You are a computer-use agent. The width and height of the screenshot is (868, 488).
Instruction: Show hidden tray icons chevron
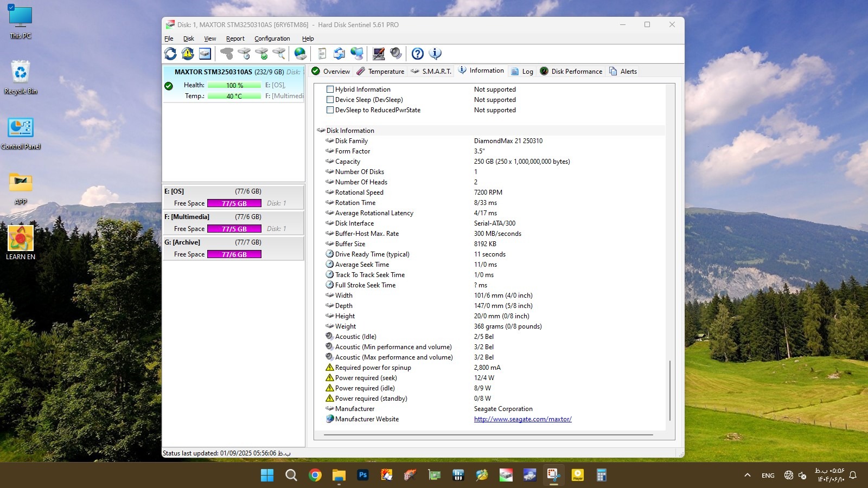coord(748,475)
